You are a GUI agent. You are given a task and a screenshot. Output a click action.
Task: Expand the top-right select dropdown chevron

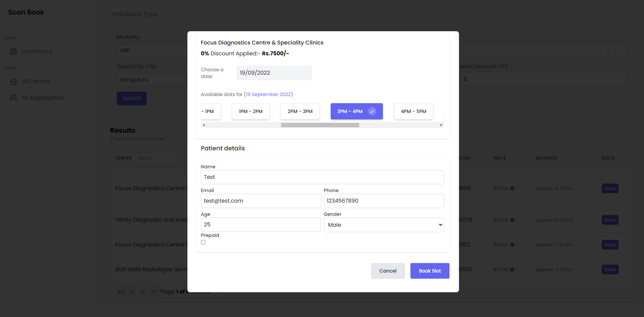pyautogui.click(x=621, y=51)
